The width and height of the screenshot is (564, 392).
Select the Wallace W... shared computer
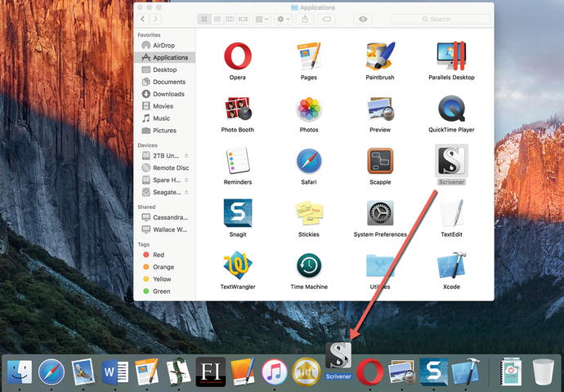tap(165, 229)
